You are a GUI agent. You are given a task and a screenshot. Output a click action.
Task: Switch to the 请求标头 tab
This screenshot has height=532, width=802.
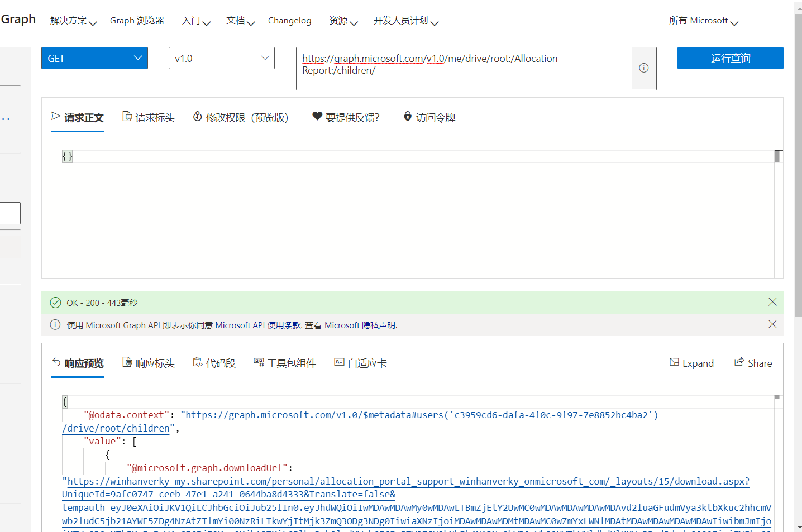click(x=149, y=117)
